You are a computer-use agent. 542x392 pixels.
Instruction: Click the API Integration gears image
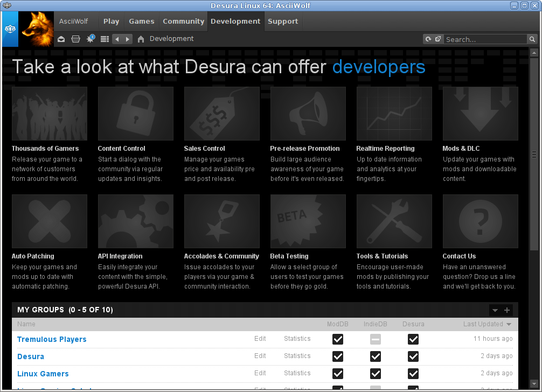[136, 221]
